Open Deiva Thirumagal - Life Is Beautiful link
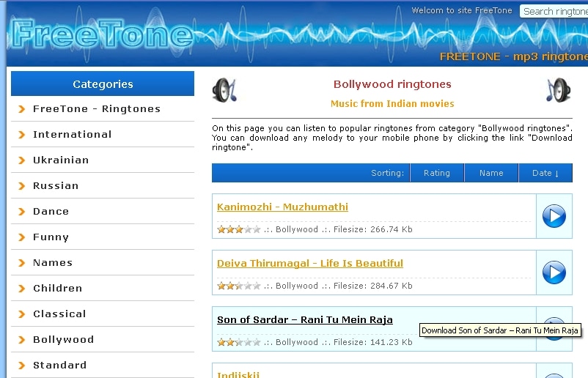 tap(310, 264)
